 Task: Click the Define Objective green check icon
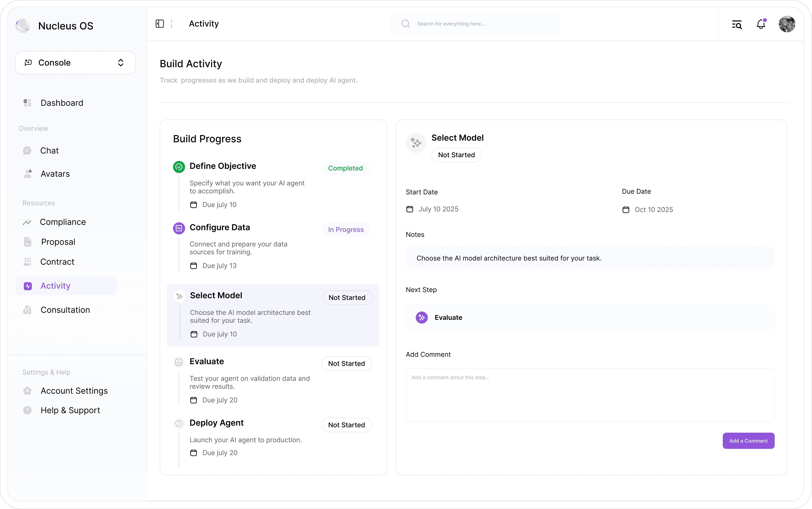tap(179, 167)
